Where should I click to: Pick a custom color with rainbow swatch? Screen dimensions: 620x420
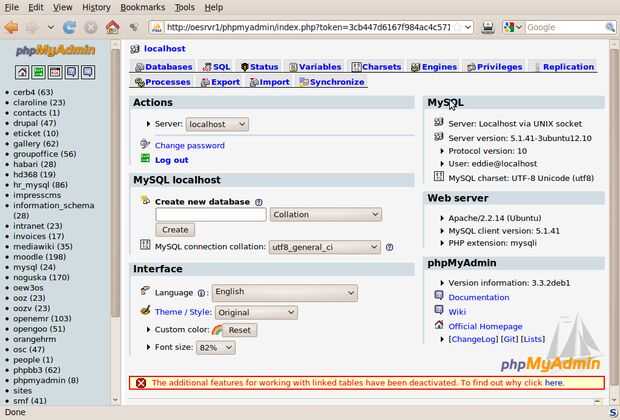(x=217, y=330)
